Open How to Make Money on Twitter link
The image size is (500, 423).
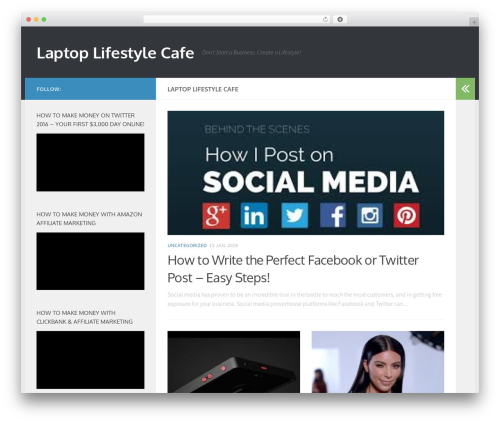pos(90,120)
